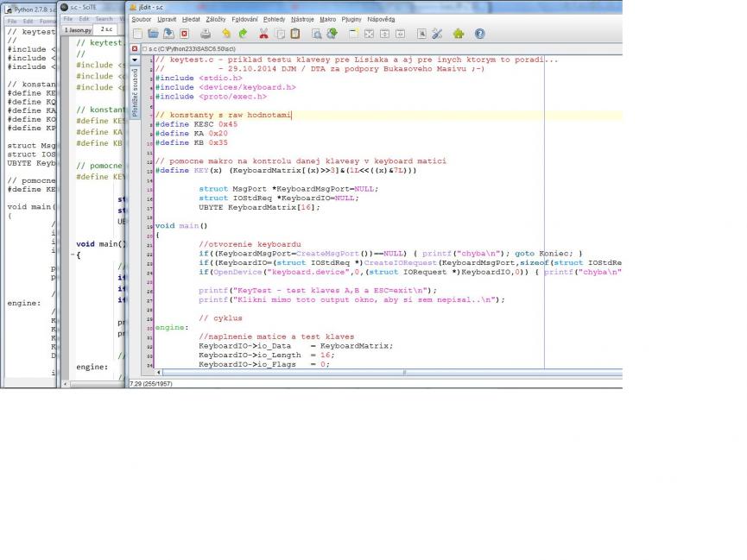
Task: Open the dockable panel dropdown arrow
Action: point(134,60)
